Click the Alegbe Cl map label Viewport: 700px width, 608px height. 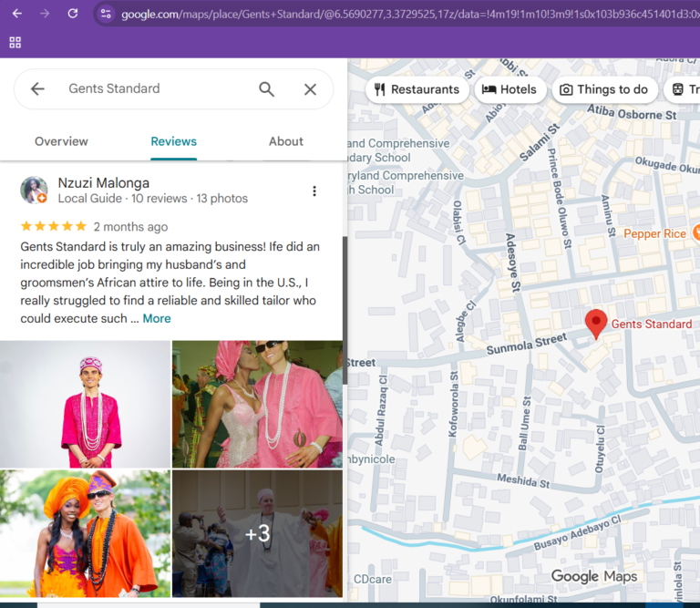[466, 322]
